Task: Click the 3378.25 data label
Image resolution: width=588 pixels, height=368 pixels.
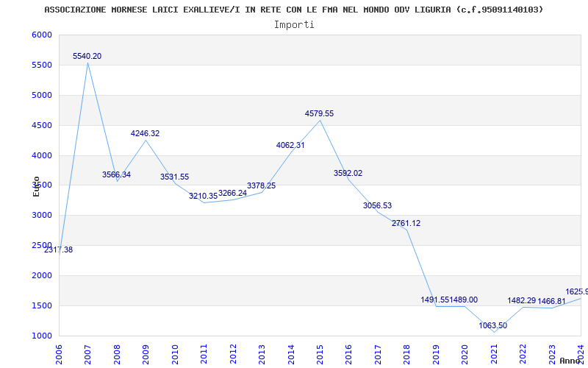Action: click(262, 185)
